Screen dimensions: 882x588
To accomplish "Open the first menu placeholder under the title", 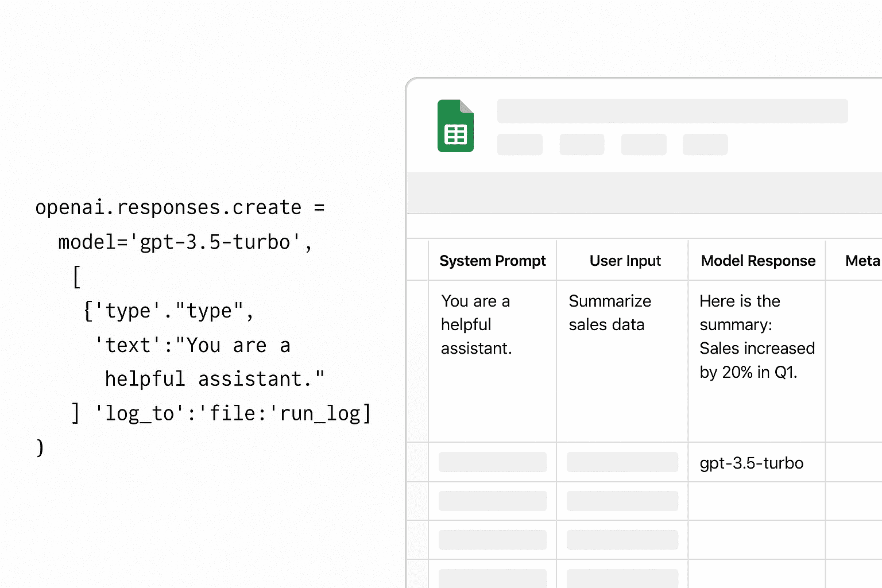I will click(x=520, y=145).
